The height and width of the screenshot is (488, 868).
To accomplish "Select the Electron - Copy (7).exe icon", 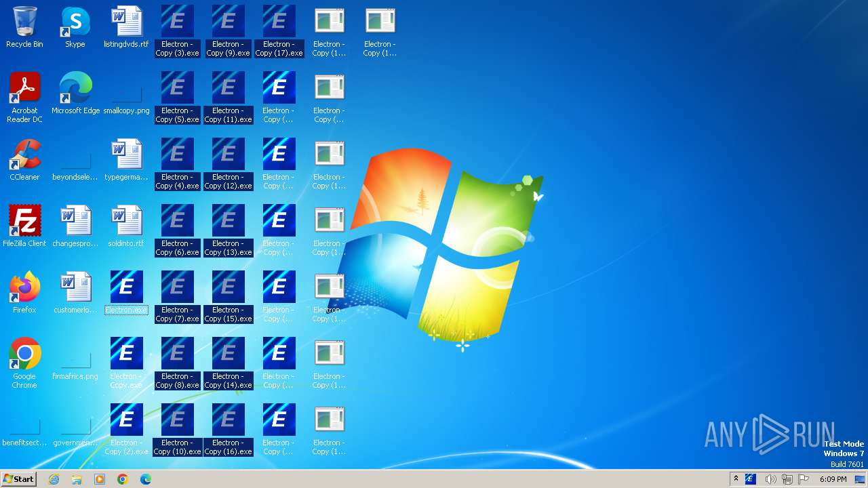I will pyautogui.click(x=177, y=296).
